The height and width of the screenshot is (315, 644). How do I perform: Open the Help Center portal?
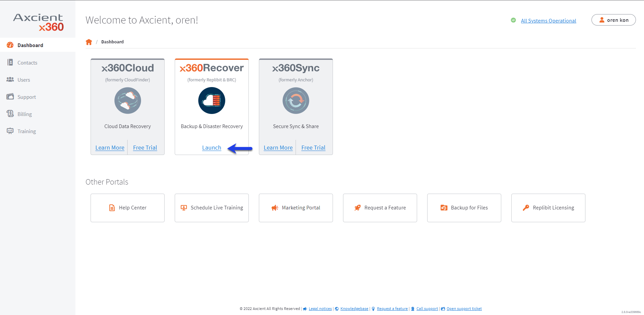click(128, 208)
